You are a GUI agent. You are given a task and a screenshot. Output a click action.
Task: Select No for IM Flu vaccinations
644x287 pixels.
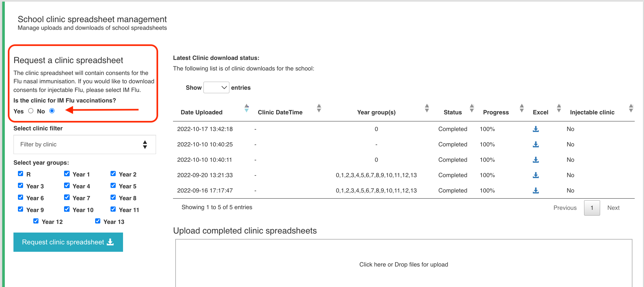(52, 111)
